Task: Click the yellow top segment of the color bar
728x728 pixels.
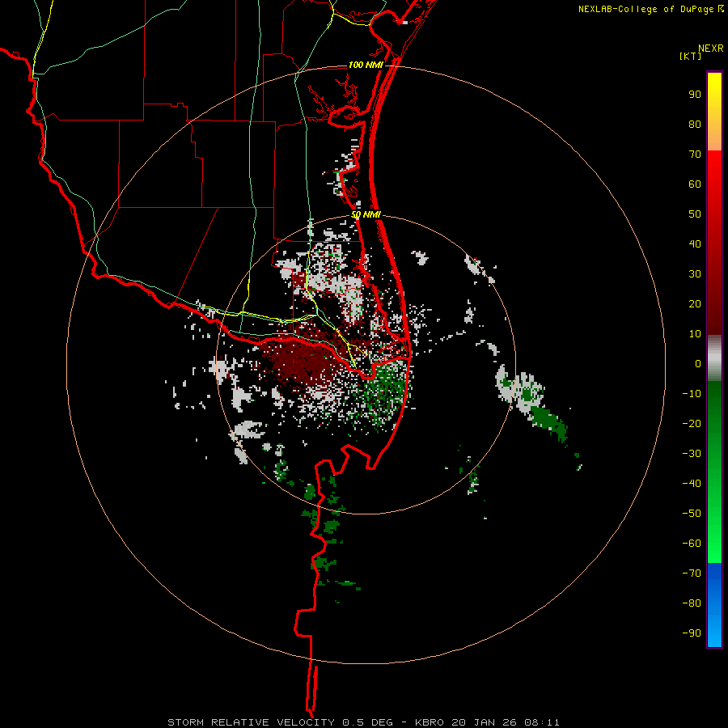Action: 714,112
